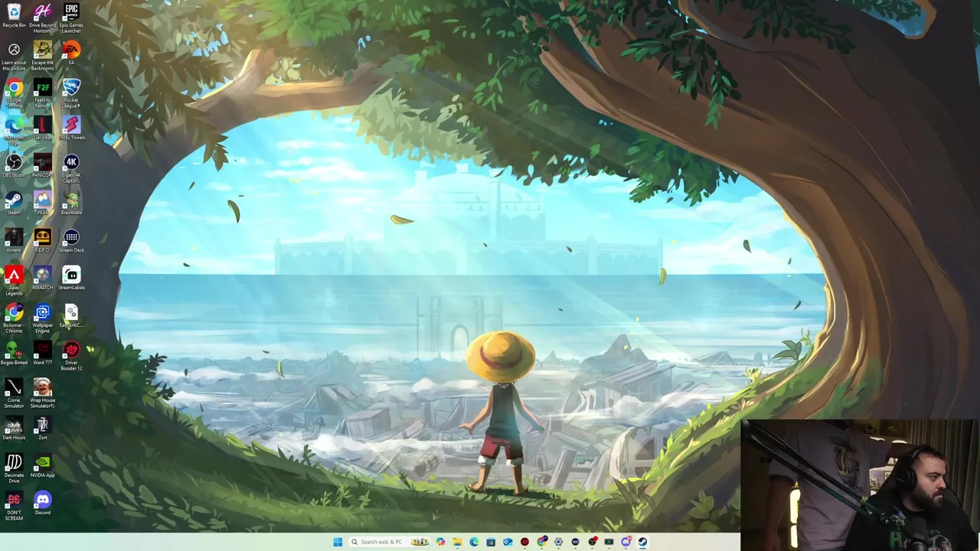
Task: Open Settings gear on the taskbar
Action: pyautogui.click(x=558, y=542)
